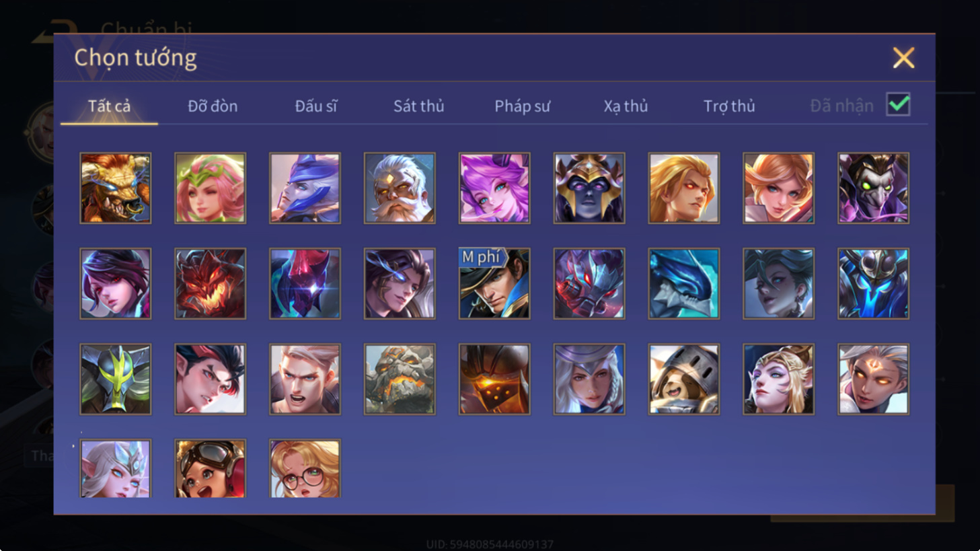This screenshot has height=551, width=980.
Task: Select the Tất cả tab
Action: point(109,106)
